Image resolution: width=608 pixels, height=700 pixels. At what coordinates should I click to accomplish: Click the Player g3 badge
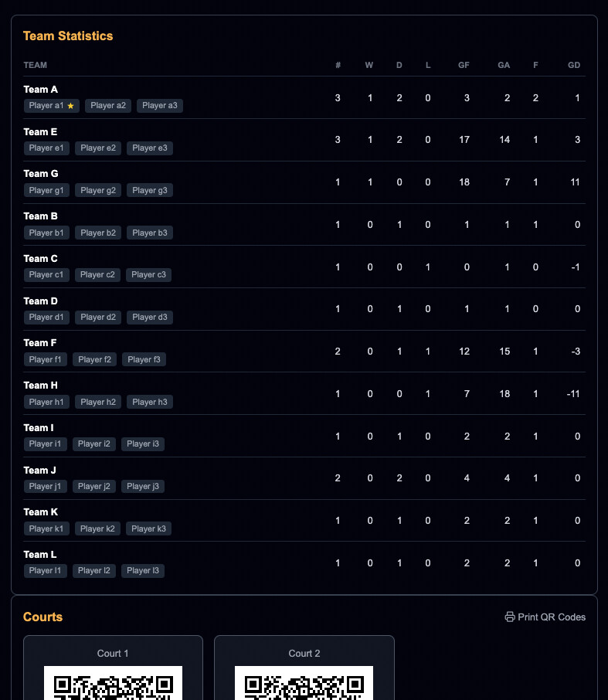click(150, 190)
